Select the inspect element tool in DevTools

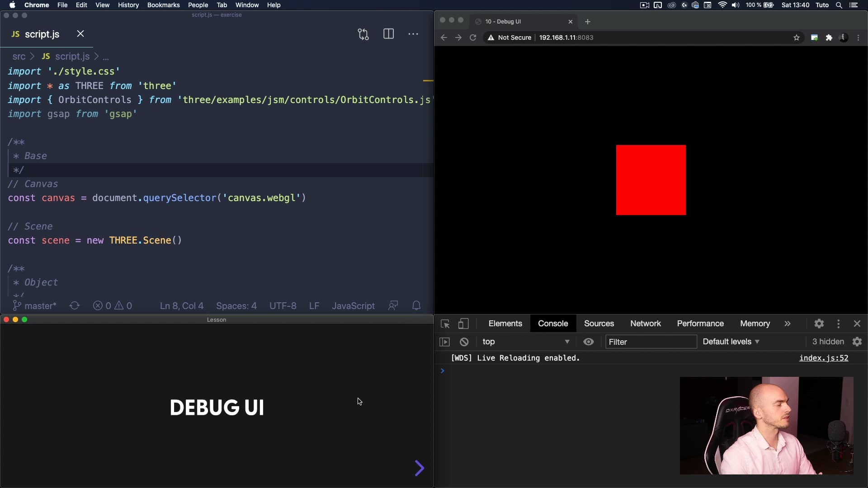click(445, 324)
